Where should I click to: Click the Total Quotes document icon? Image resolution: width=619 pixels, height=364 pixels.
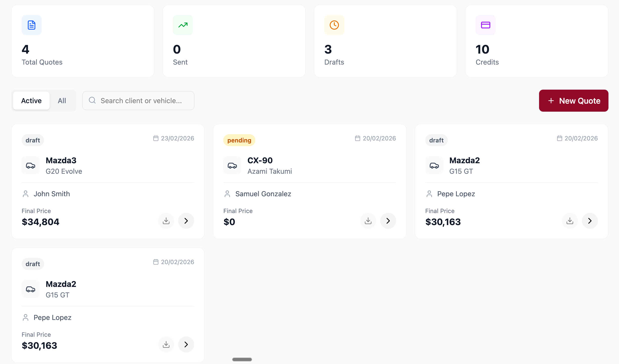pyautogui.click(x=31, y=25)
